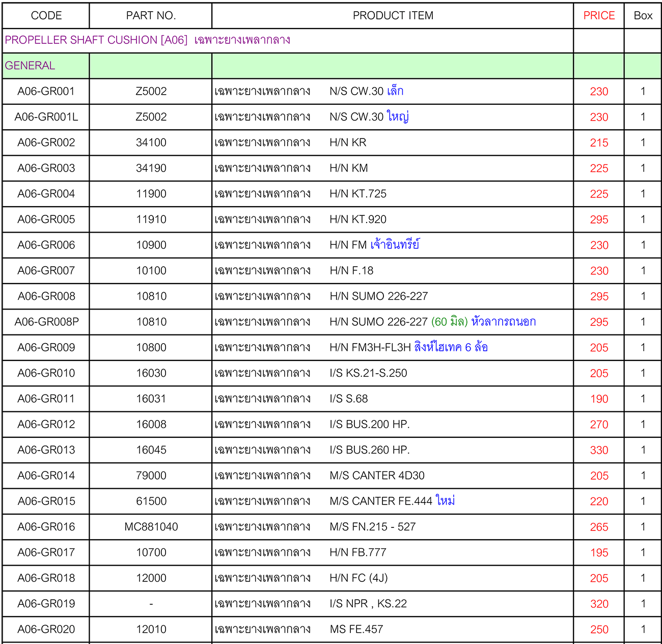Click part number 10700
The image size is (662, 644).
151,552
